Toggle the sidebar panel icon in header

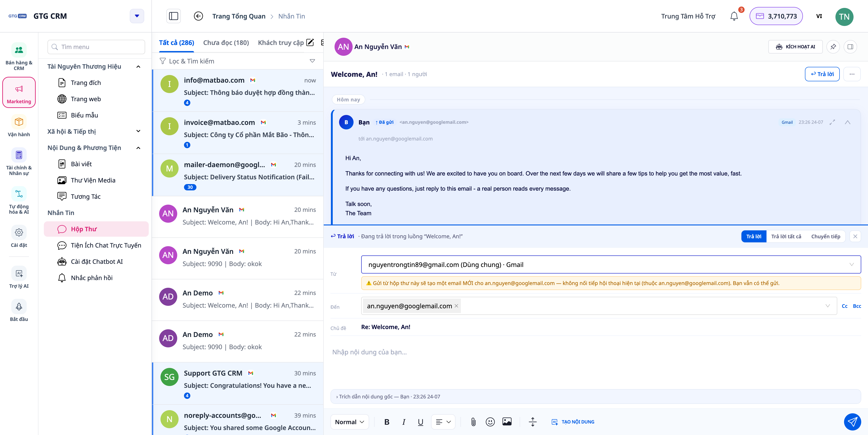(x=174, y=16)
